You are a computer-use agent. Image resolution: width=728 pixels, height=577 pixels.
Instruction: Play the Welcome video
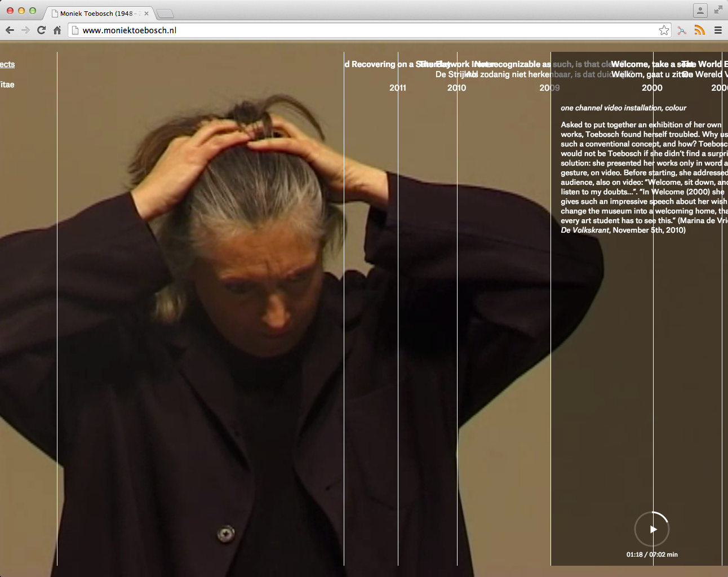pyautogui.click(x=652, y=529)
